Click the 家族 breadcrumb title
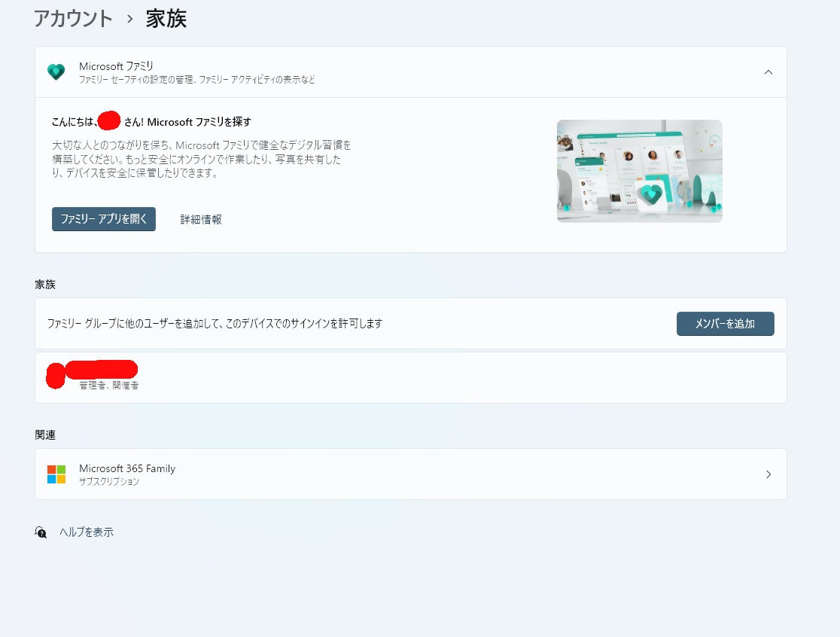 coord(166,19)
